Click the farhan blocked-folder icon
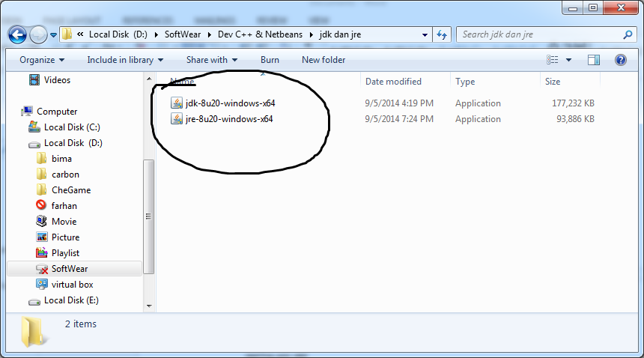The width and height of the screenshot is (644, 358). pos(41,204)
